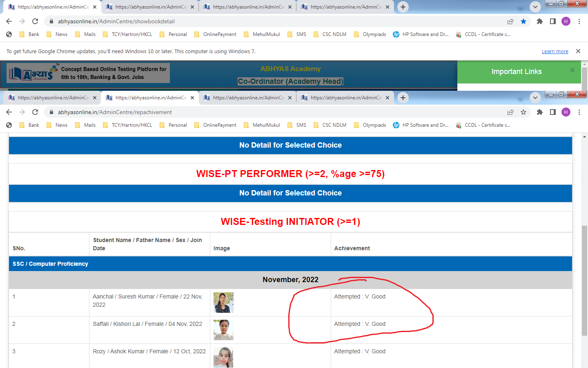The image size is (588, 368).
Task: Open Chrome menu dots in the repachivement window
Action: [x=579, y=112]
